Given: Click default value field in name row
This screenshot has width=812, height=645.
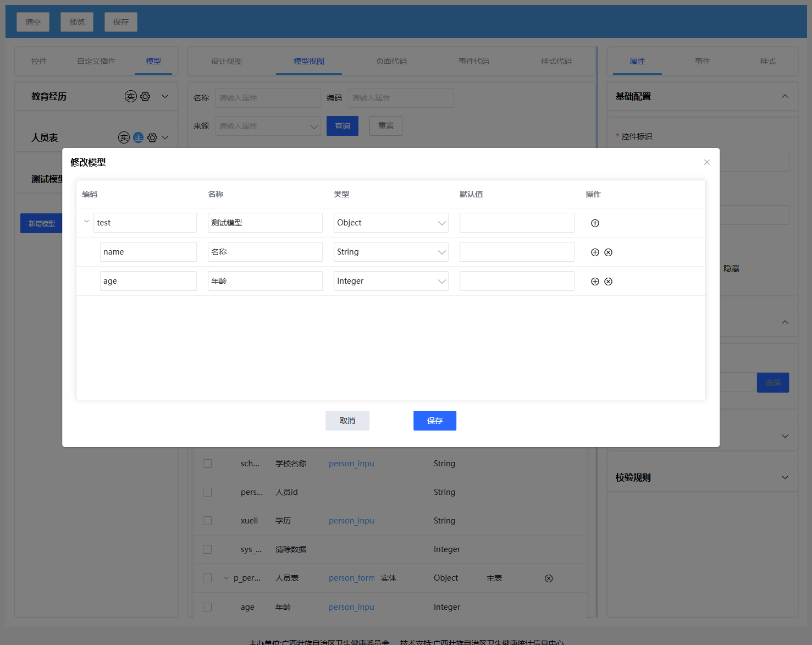Looking at the screenshot, I should [x=517, y=252].
